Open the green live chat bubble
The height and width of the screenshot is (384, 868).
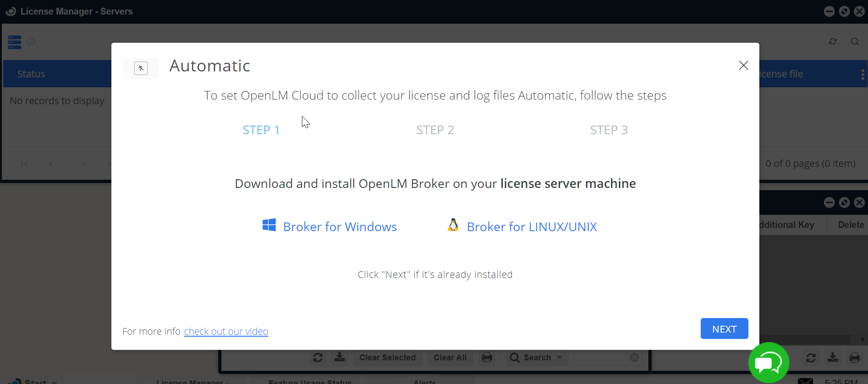768,363
